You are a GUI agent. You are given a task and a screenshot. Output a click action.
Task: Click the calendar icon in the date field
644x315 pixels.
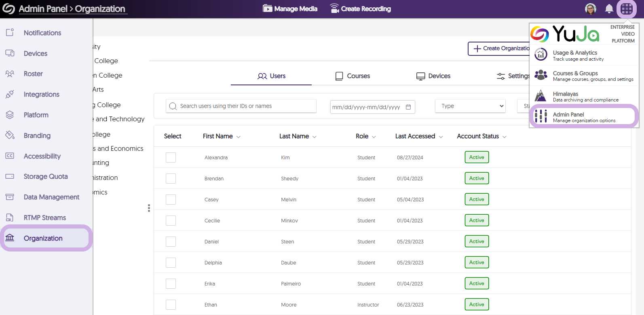(x=408, y=107)
